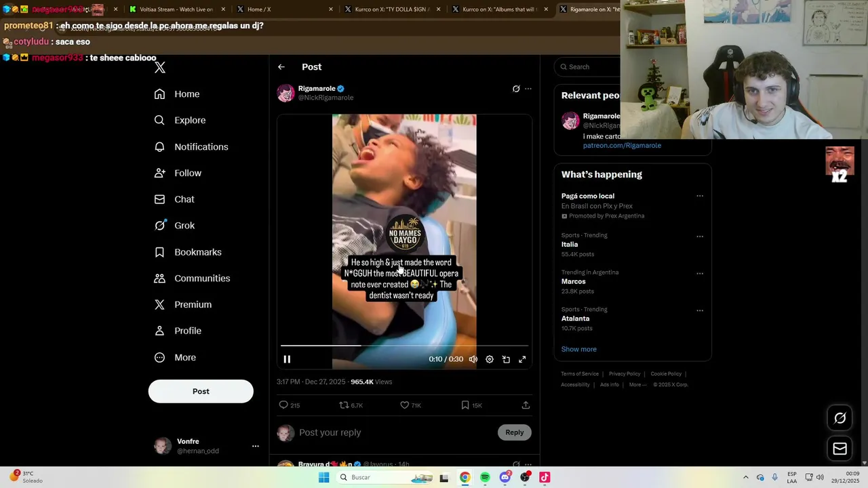The height and width of the screenshot is (488, 868).
Task: Open Terms of Service link
Action: 580,373
